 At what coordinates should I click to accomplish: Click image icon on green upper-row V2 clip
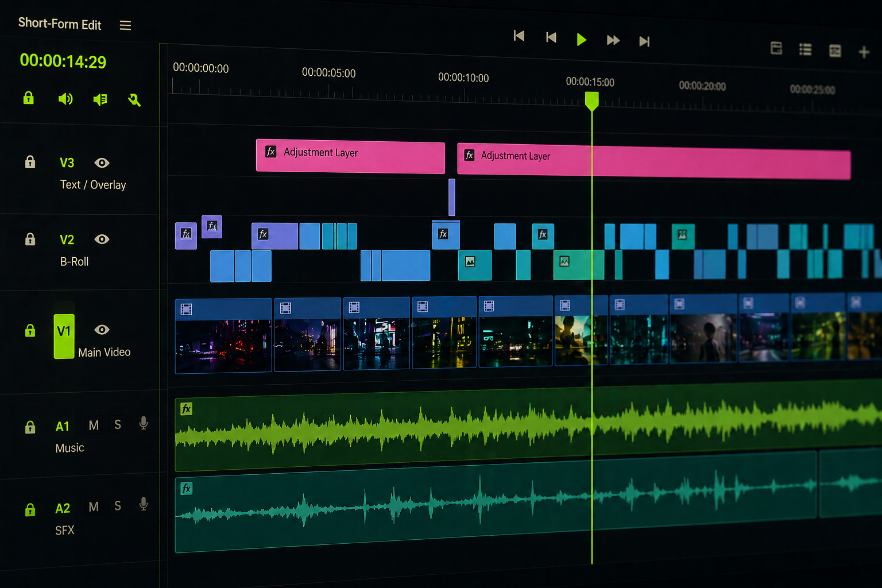(682, 234)
